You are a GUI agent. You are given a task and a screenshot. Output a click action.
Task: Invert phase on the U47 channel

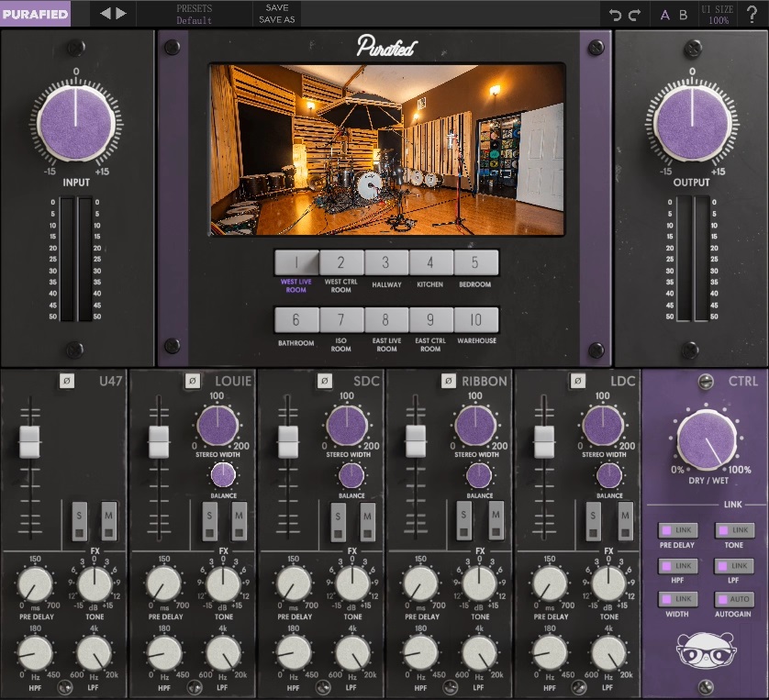(66, 380)
